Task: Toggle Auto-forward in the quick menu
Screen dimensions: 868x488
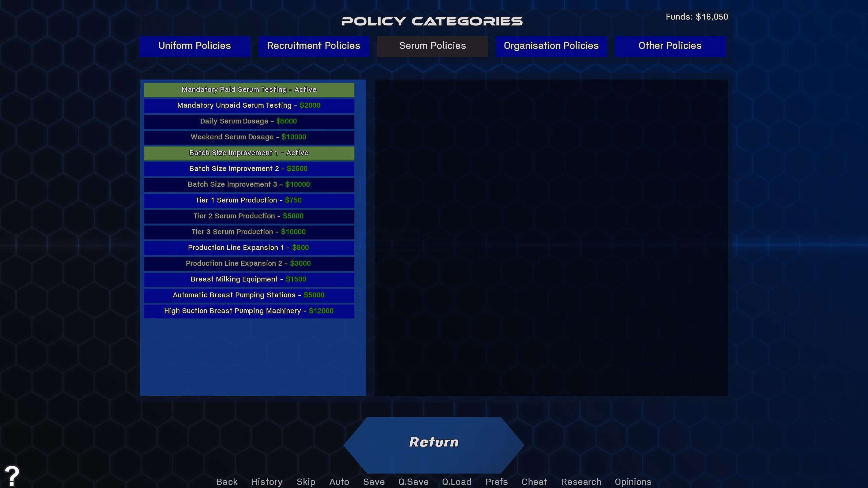Action: 339,482
